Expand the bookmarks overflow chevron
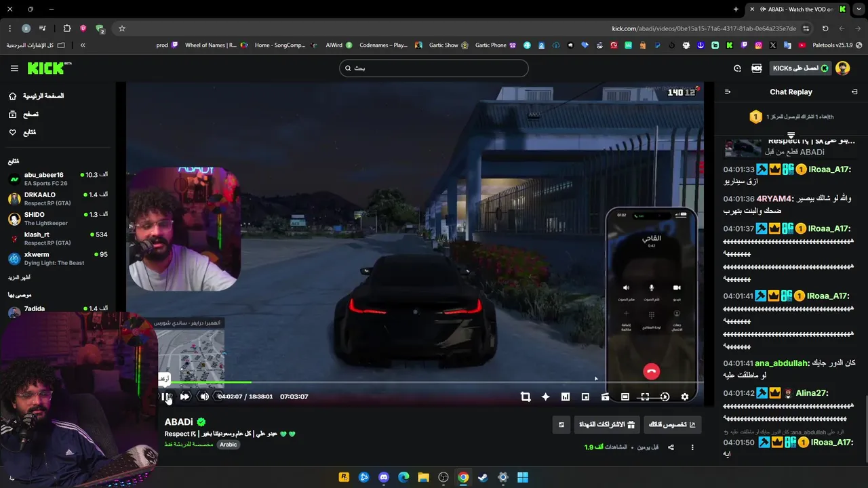This screenshot has height=488, width=868. [x=83, y=45]
